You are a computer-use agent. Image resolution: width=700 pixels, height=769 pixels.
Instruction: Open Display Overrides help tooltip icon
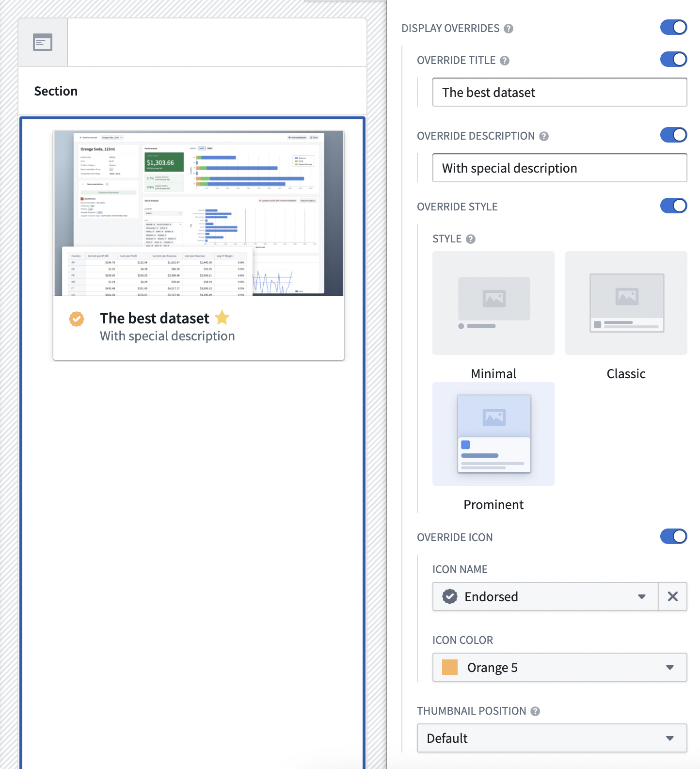pyautogui.click(x=508, y=29)
